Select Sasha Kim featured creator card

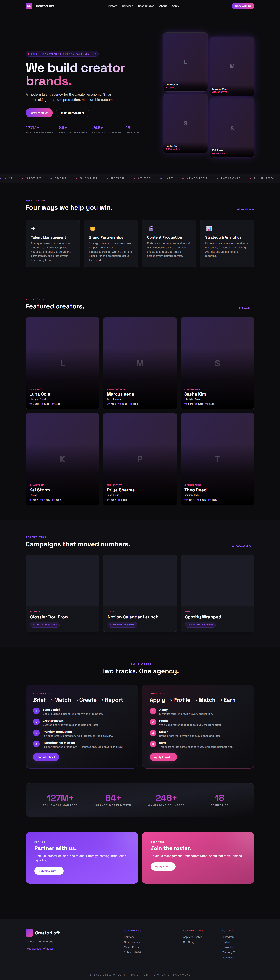pyautogui.click(x=217, y=363)
